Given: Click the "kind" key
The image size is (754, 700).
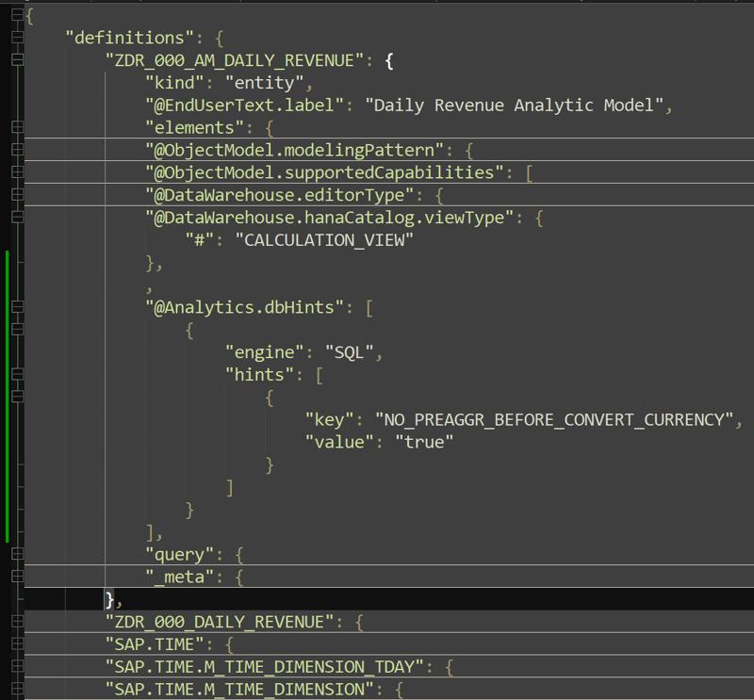Looking at the screenshot, I should point(174,83).
